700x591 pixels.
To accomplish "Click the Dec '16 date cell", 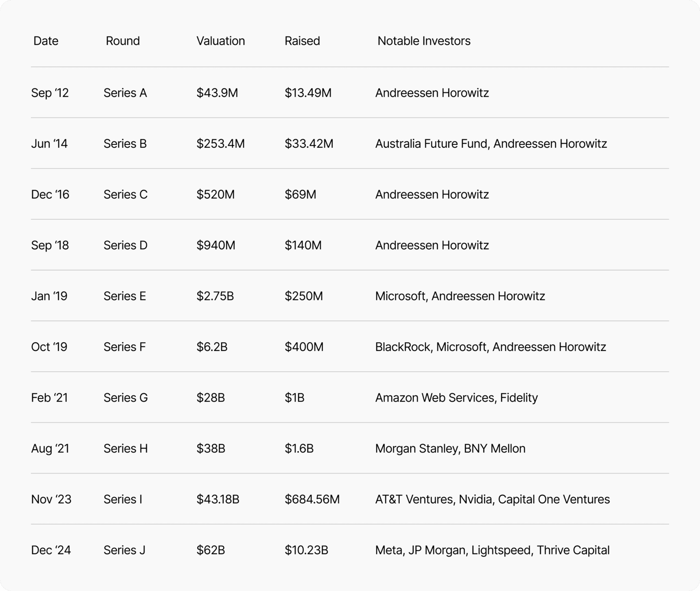I will pyautogui.click(x=50, y=194).
